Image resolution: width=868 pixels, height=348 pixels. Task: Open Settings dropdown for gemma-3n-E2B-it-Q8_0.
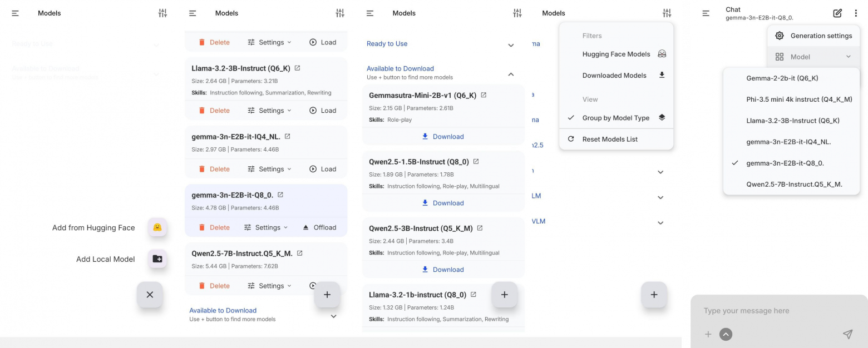[266, 227]
